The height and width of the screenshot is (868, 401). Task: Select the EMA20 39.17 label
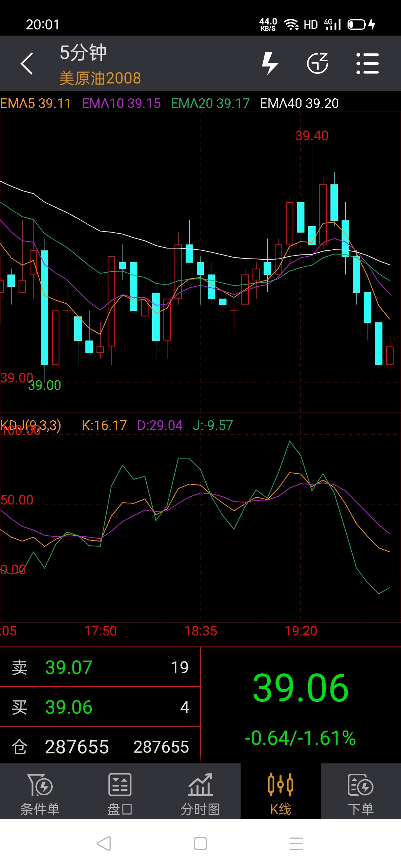coord(210,103)
